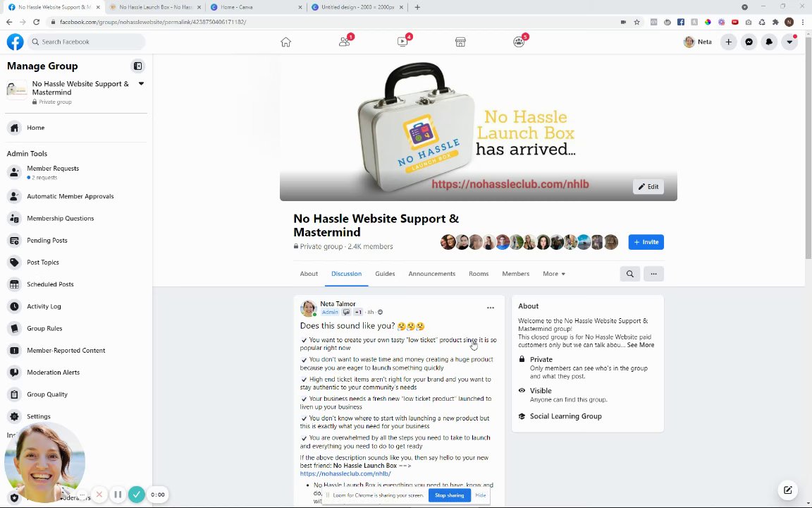Open the Groups icon in the top bar
The width and height of the screenshot is (812, 508).
[x=519, y=42]
